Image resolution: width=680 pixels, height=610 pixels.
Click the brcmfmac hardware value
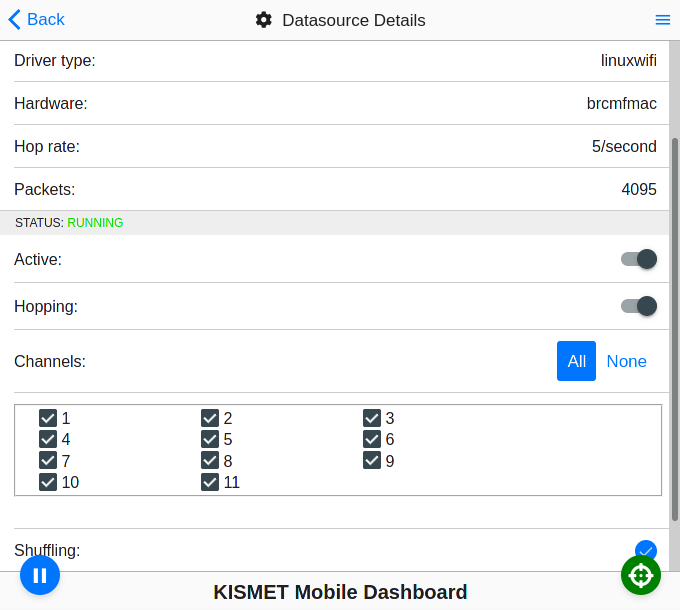pyautogui.click(x=621, y=103)
